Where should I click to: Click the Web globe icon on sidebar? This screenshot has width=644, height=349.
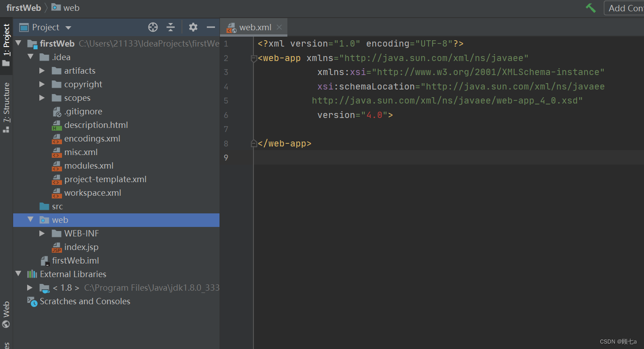point(6,324)
